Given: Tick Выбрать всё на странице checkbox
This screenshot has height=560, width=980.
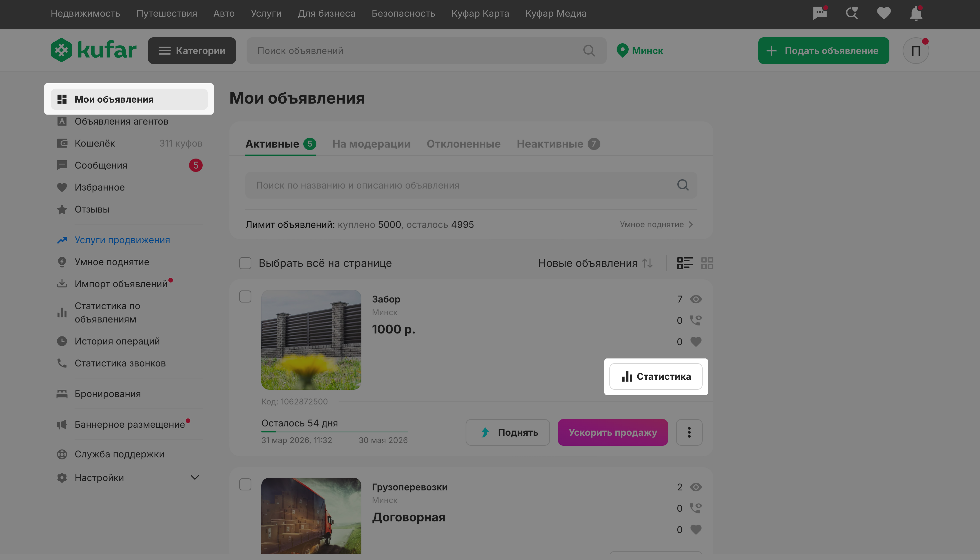Looking at the screenshot, I should pyautogui.click(x=245, y=263).
